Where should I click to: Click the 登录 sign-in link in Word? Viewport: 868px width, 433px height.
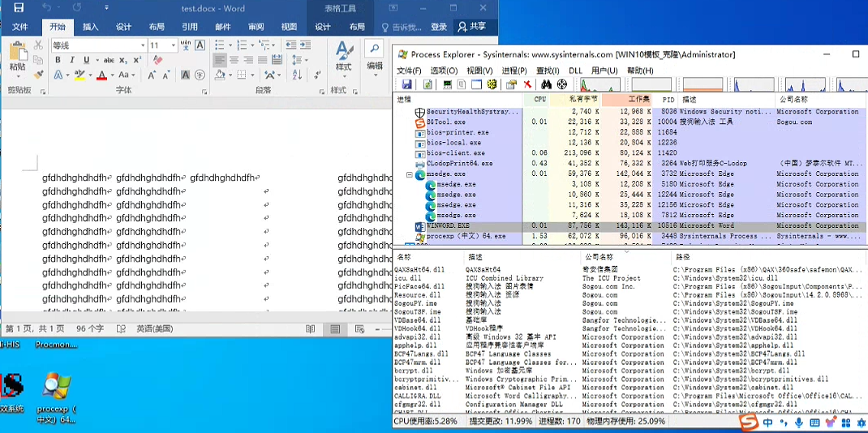(x=439, y=27)
